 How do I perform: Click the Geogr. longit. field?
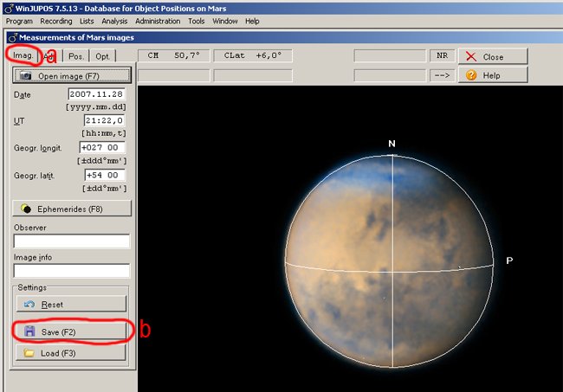[103, 148]
